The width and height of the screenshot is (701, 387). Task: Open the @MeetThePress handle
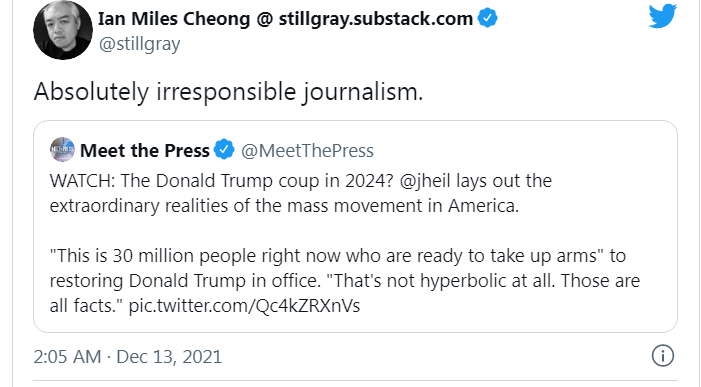[x=307, y=151]
